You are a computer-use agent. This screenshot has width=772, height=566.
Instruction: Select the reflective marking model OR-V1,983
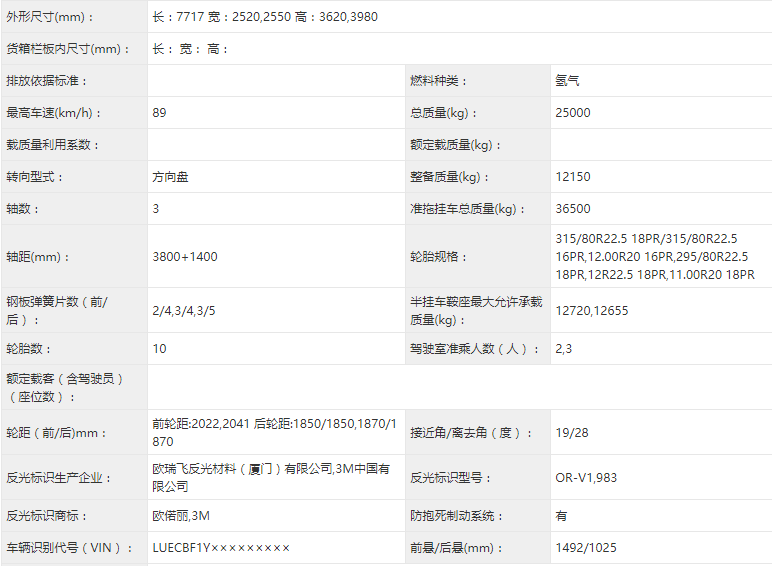pos(586,478)
